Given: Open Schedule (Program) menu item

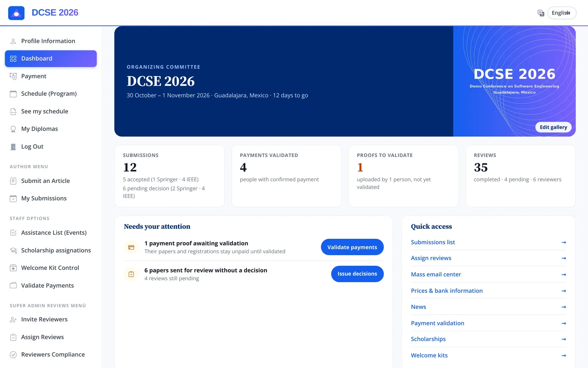Looking at the screenshot, I should [x=51, y=94].
